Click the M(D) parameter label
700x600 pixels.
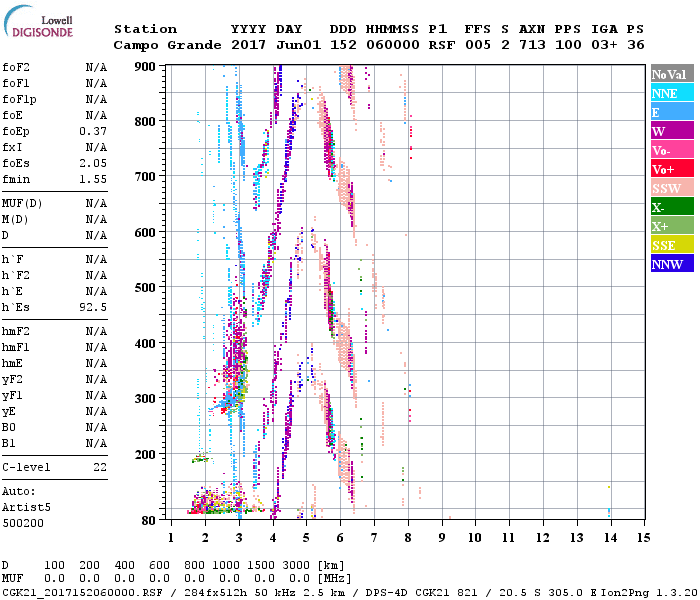[x=15, y=220]
